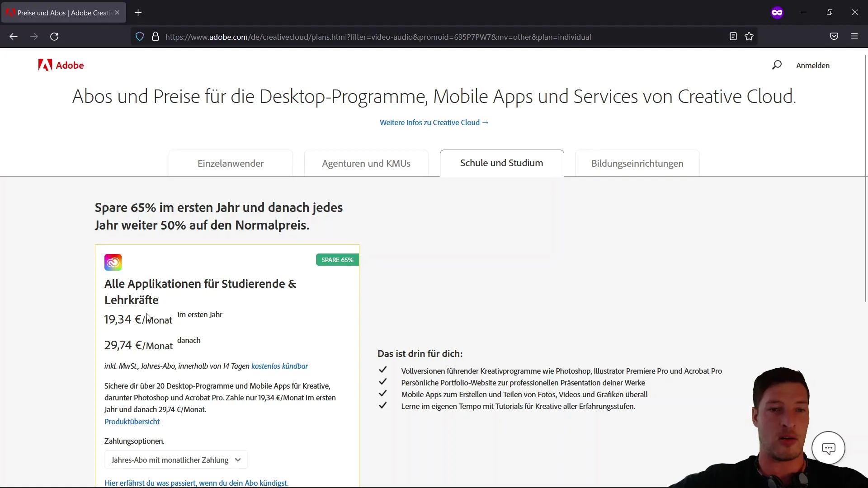Open the kostenlos kündbar link
The image size is (868, 488).
point(279,366)
